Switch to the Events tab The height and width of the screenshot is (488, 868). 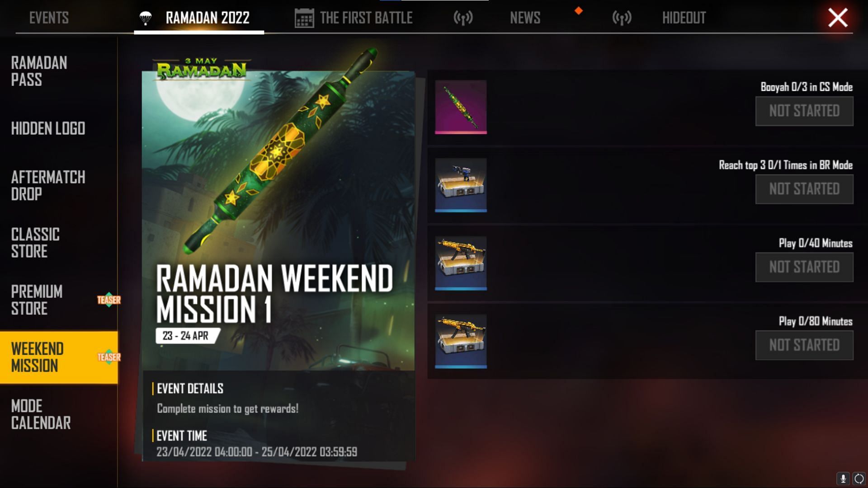click(49, 18)
